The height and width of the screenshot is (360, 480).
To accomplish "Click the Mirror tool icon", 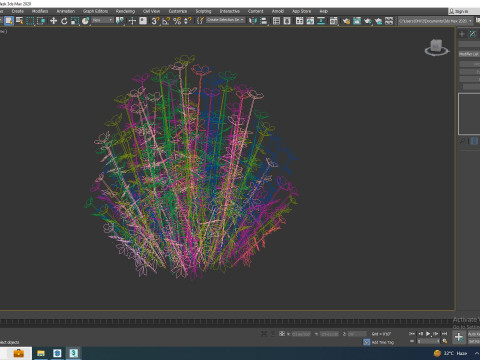I will 253,21.
